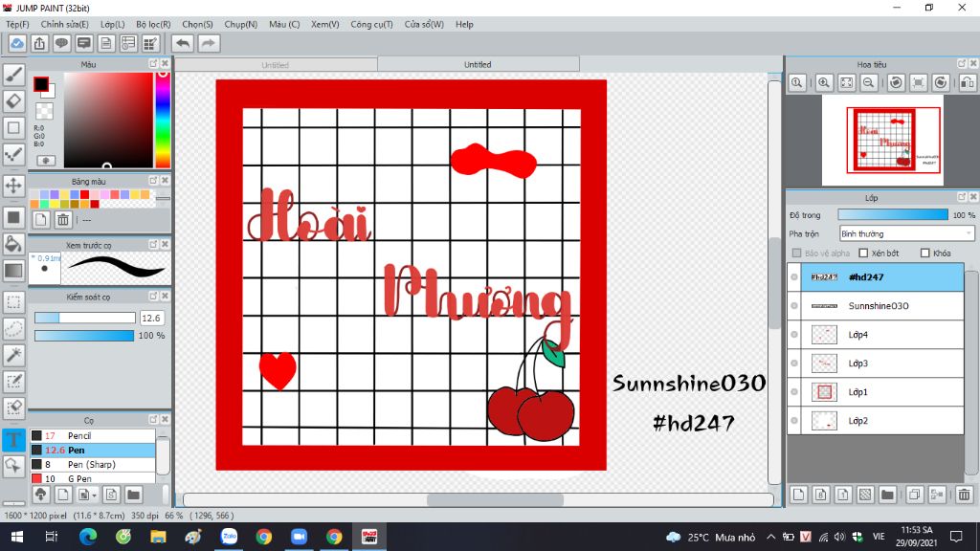Select the Lasso selection tool
This screenshot has width=980, height=551.
[13, 329]
